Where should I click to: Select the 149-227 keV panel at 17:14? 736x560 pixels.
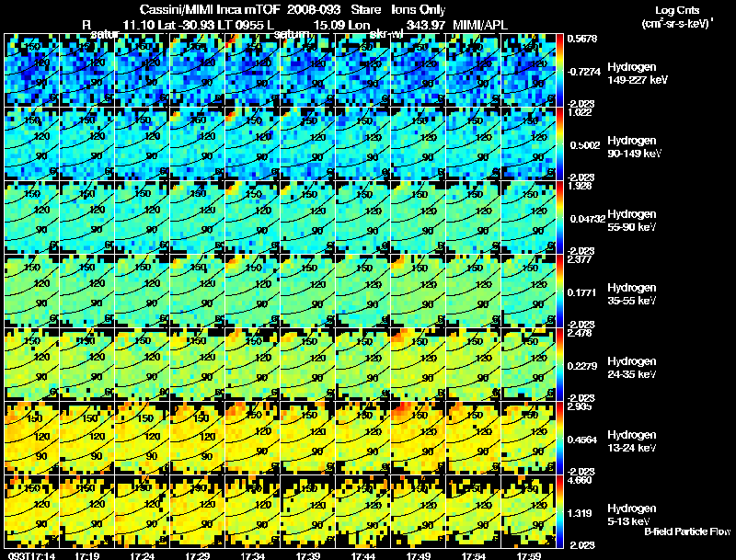[x=32, y=71]
